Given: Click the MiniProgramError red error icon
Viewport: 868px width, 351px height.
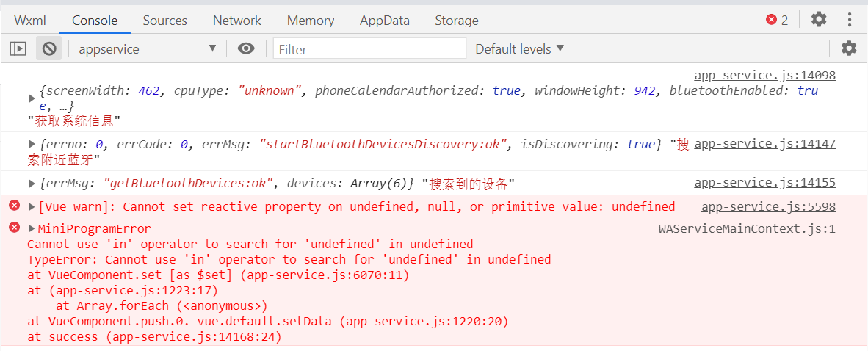Looking at the screenshot, I should click(x=15, y=228).
